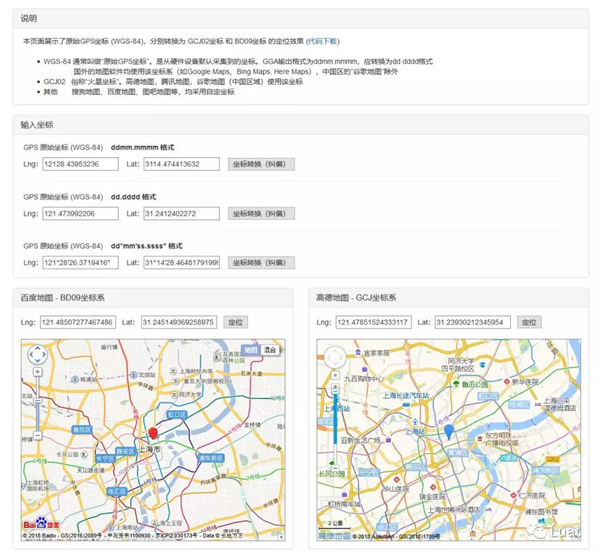The height and width of the screenshot is (556, 600).
Task: Zoom in with Baidu map plus button
Action: click(x=38, y=372)
